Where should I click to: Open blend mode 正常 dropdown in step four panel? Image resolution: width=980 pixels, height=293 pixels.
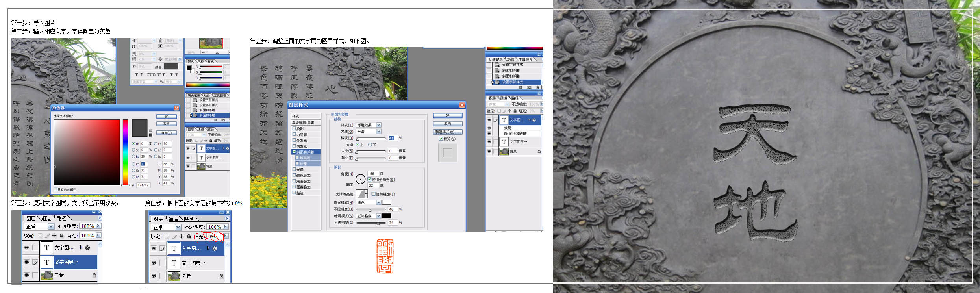(x=166, y=227)
